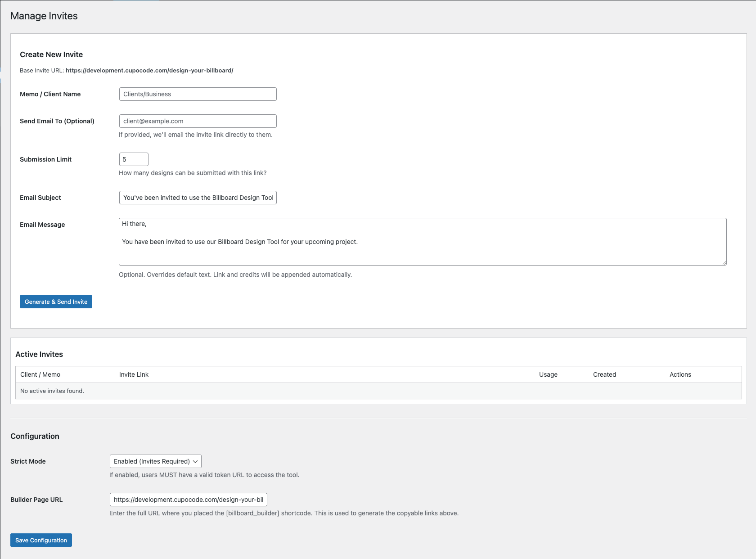Select the Invite Link column header
Viewport: 756px width, 559px height.
[134, 374]
